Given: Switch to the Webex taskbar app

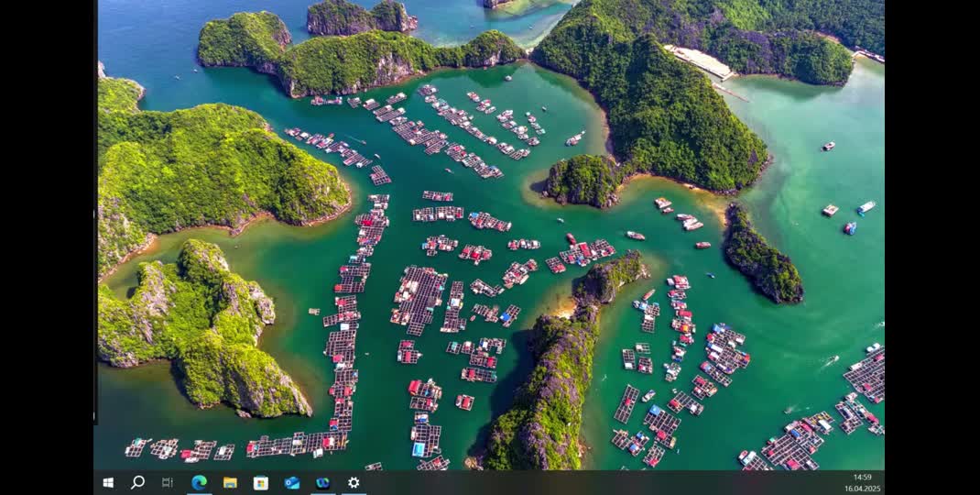Looking at the screenshot, I should pos(322,482).
